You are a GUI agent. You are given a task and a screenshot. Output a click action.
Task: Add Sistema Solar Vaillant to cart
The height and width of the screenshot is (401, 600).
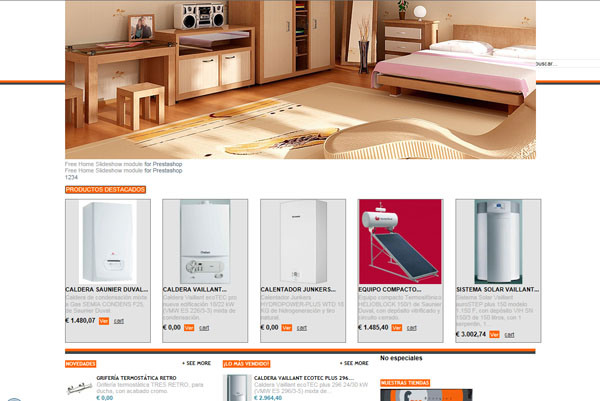[x=509, y=335]
